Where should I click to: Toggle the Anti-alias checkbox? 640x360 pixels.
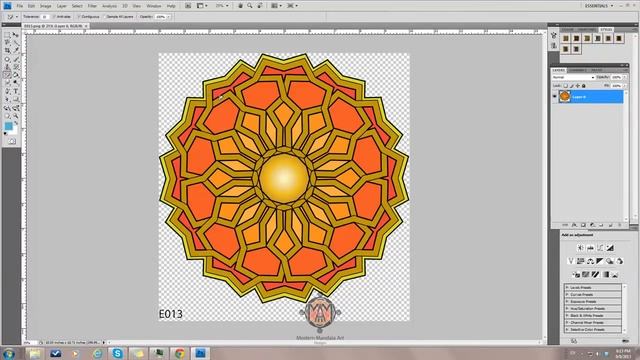click(55, 17)
